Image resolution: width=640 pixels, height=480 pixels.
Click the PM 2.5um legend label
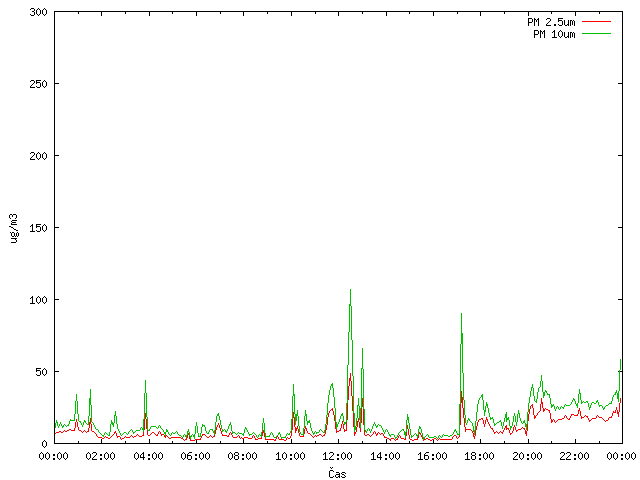(x=551, y=22)
